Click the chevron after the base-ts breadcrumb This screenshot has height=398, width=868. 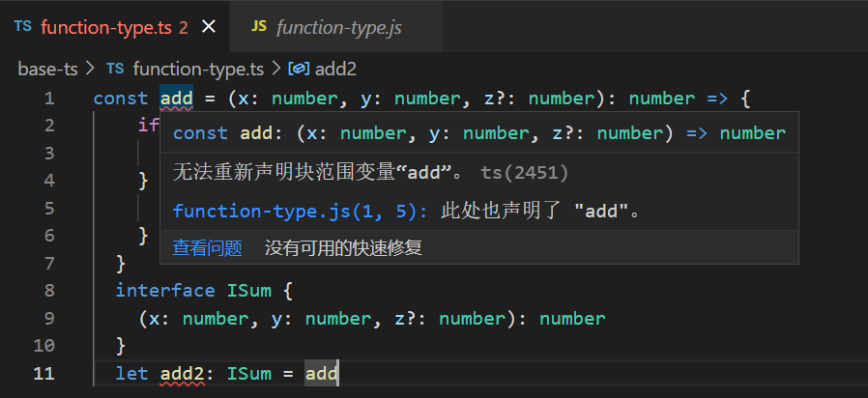click(x=91, y=69)
